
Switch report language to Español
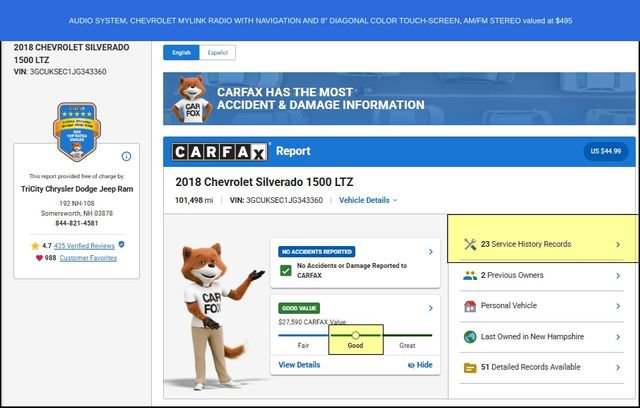click(218, 53)
